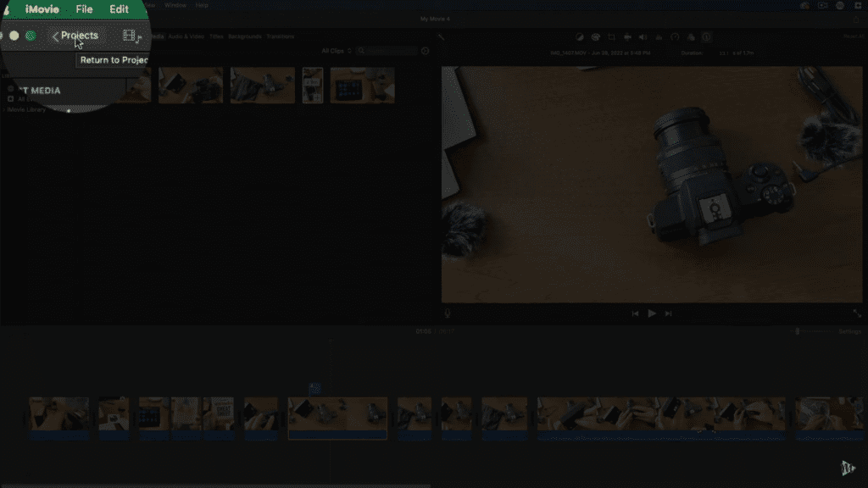Open the color balance tool
The image size is (868, 488).
tap(580, 37)
